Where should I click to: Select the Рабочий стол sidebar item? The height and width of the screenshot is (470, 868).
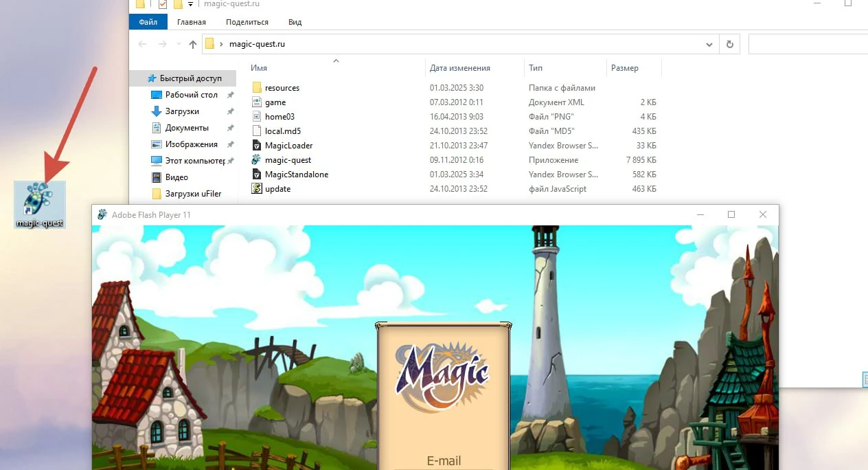pyautogui.click(x=192, y=95)
